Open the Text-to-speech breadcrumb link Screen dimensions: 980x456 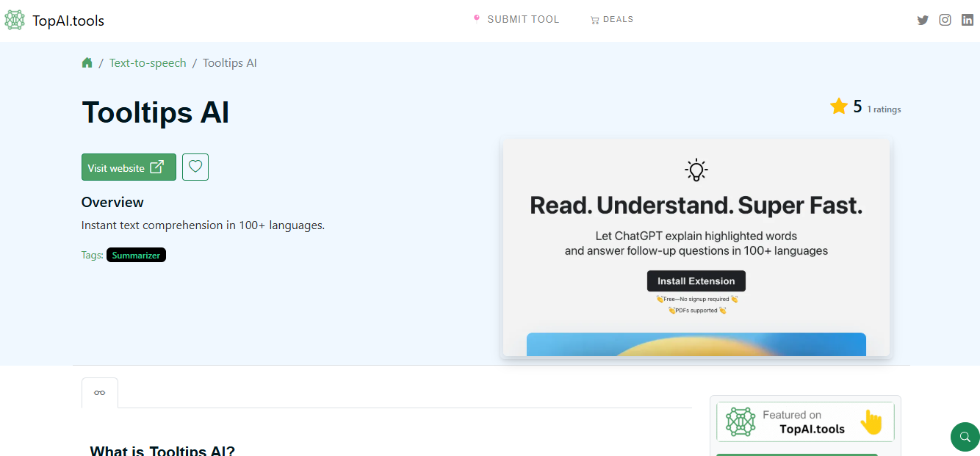pyautogui.click(x=148, y=63)
